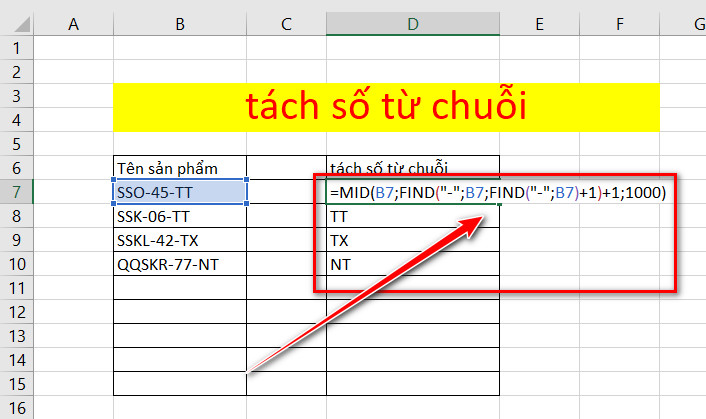Select empty cell F13
This screenshot has height=419, width=706.
click(620, 336)
